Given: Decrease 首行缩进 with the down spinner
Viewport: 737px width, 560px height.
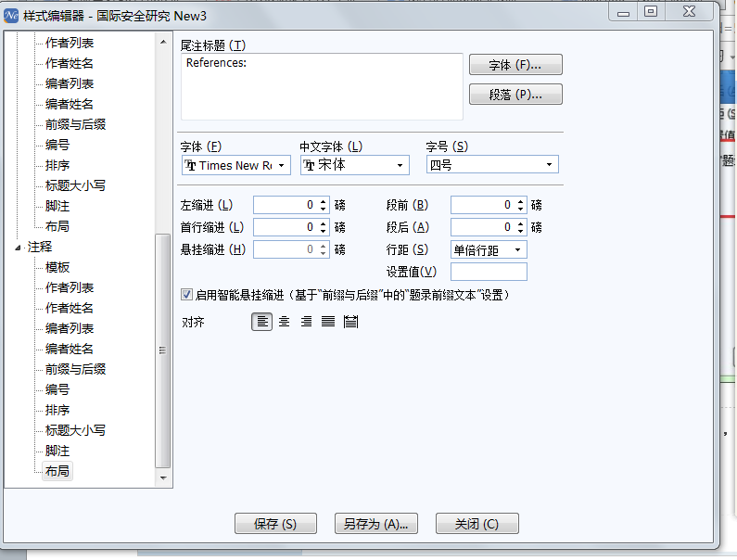Looking at the screenshot, I should [x=323, y=231].
